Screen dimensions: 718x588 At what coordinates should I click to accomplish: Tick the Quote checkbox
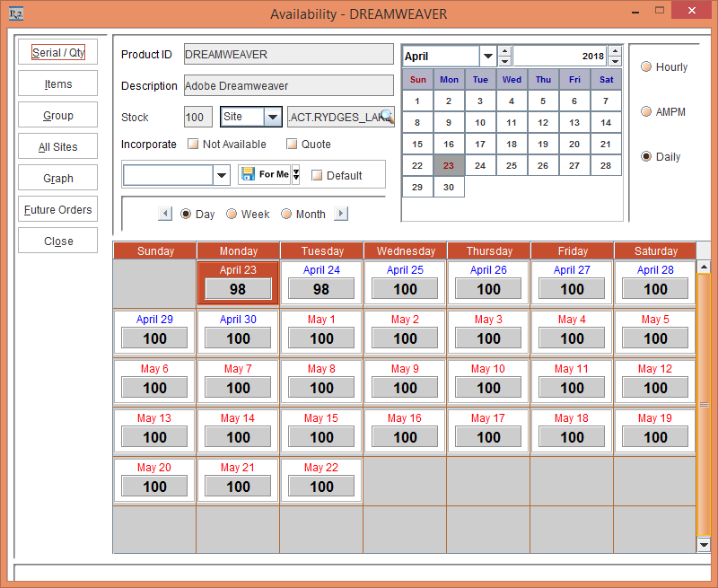(x=292, y=144)
